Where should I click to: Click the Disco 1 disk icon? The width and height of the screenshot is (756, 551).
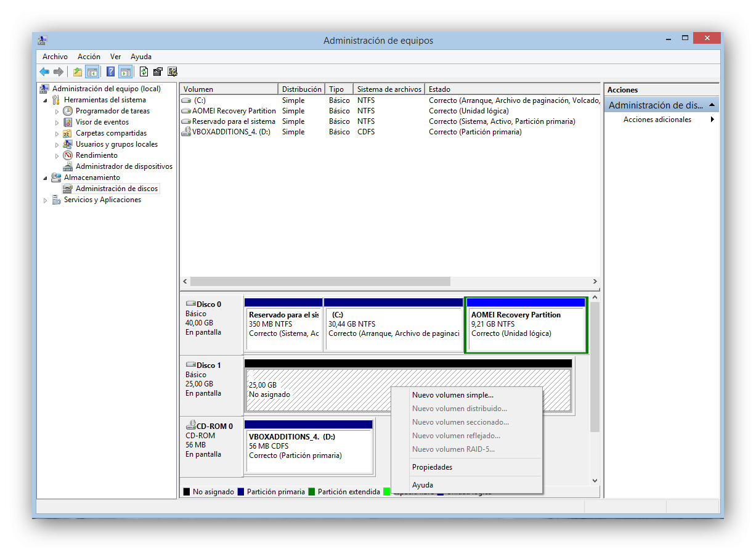click(190, 365)
